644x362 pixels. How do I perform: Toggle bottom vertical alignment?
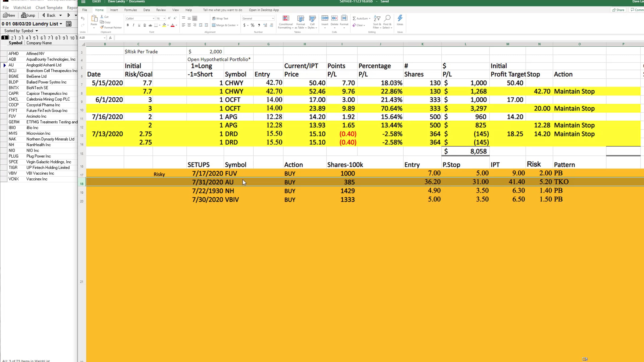[x=195, y=18]
